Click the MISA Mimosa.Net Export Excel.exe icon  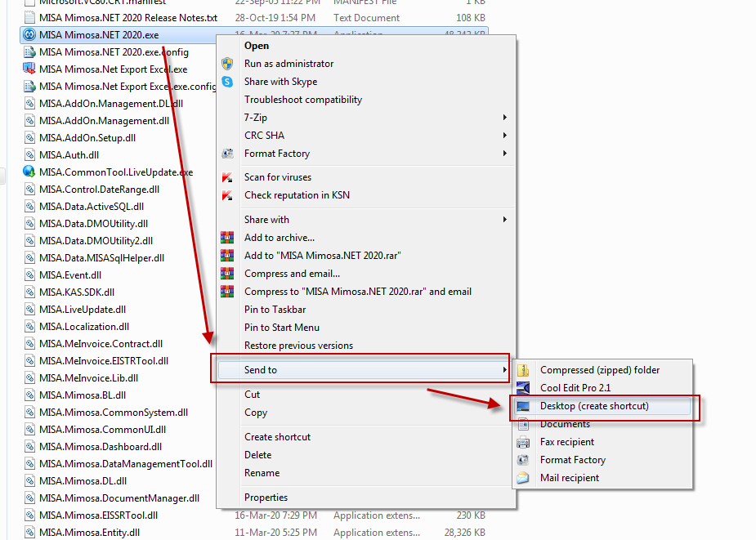[x=29, y=69]
